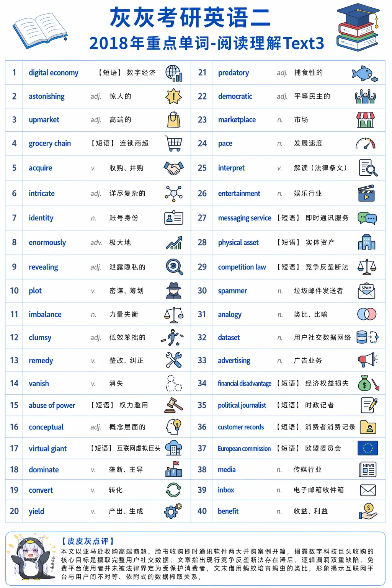Screen dimensions: 392x588
Task: Click the circular arrows icon for convert
Action: click(173, 490)
